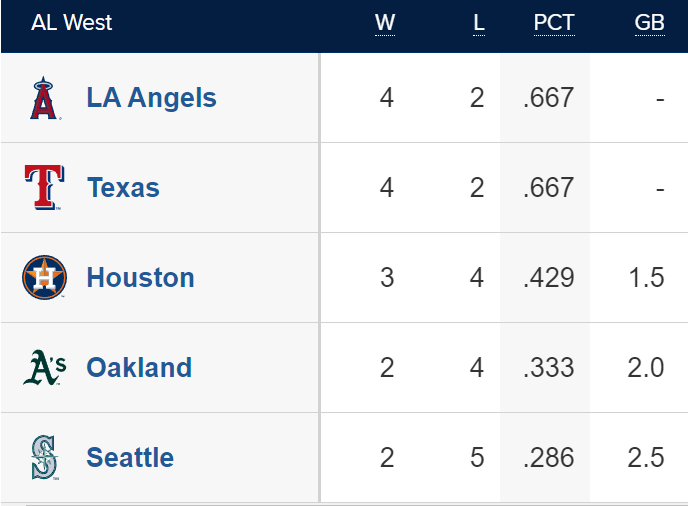
Task: Click the GB column header
Action: tap(650, 23)
